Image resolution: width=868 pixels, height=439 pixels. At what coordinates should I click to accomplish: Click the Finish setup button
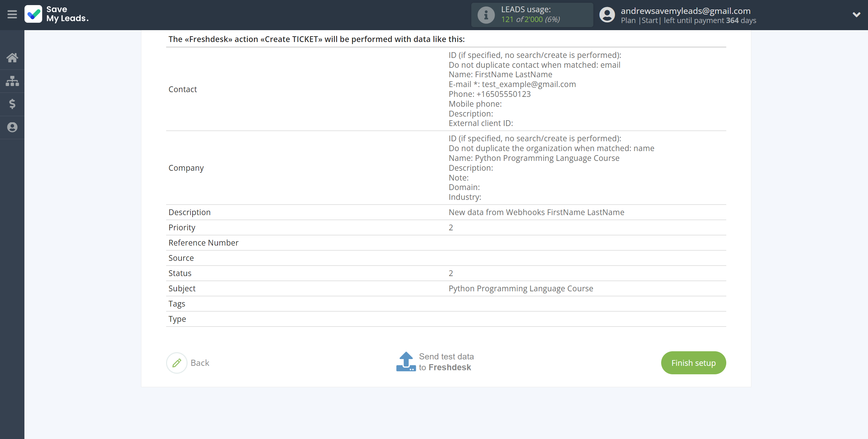coord(693,363)
